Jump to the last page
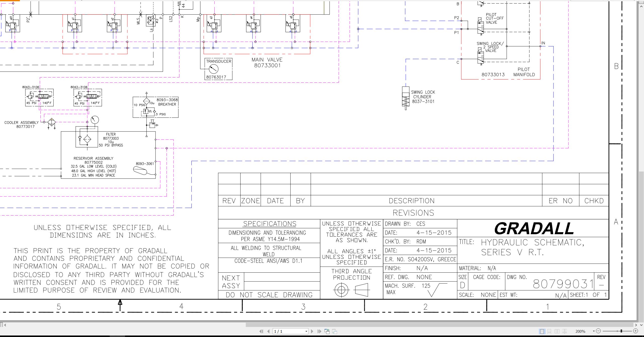644x337 pixels. point(319,331)
